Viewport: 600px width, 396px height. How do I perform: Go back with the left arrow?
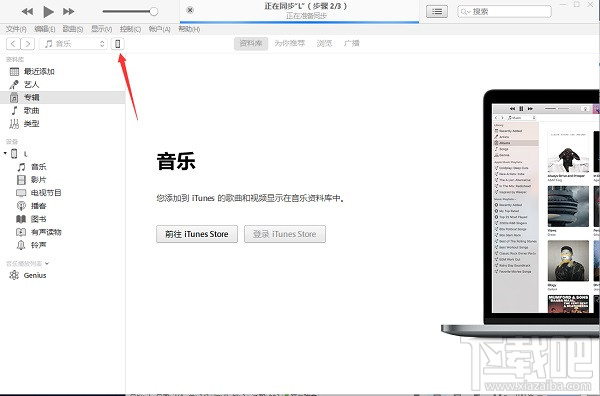pyautogui.click(x=13, y=44)
